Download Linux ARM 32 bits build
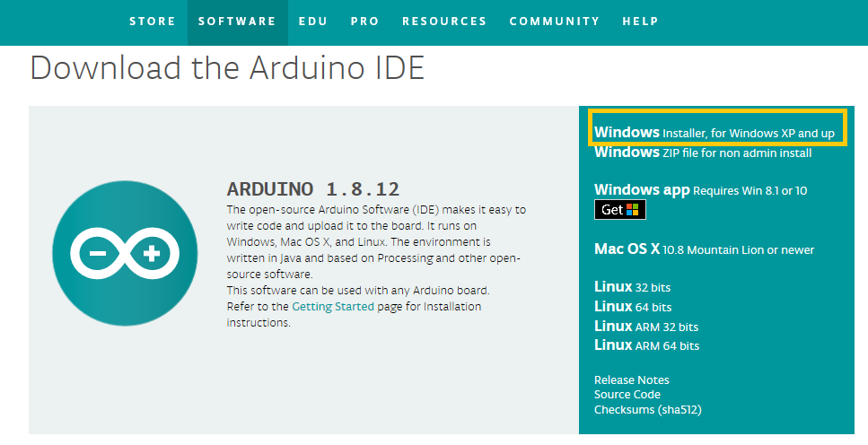This screenshot has width=868, height=445. coord(646,326)
